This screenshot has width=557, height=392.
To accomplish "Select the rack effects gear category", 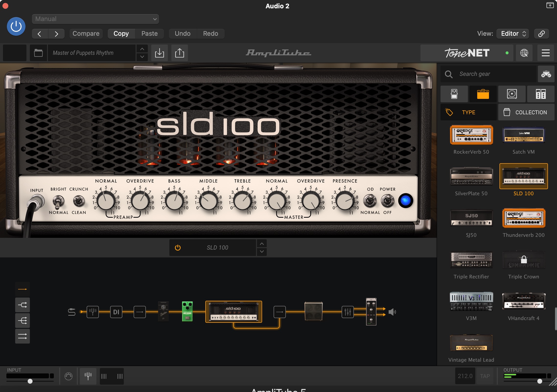I will pyautogui.click(x=541, y=94).
